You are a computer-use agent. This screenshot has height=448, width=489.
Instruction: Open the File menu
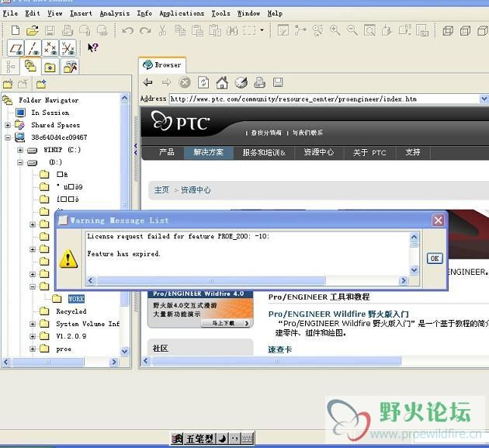click(x=10, y=13)
